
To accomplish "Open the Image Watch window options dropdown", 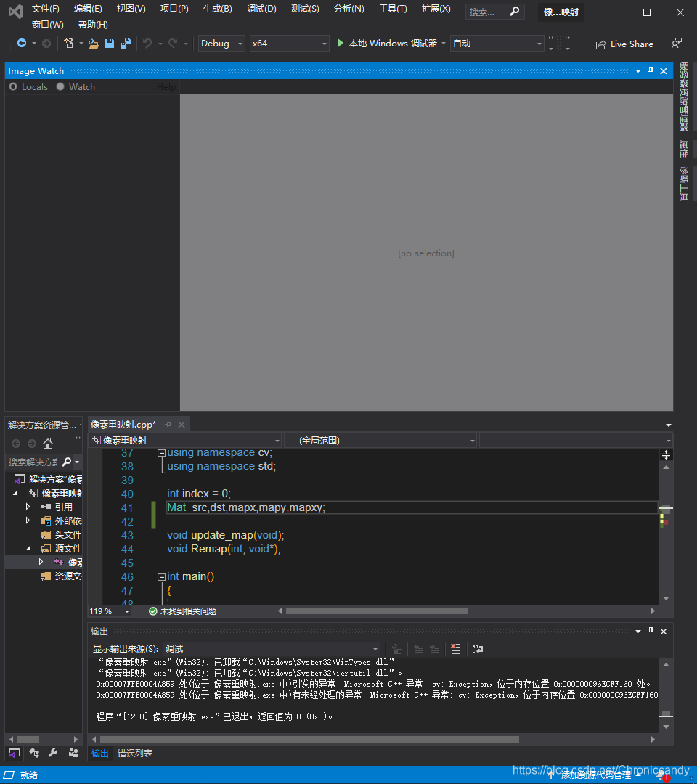I will click(638, 71).
